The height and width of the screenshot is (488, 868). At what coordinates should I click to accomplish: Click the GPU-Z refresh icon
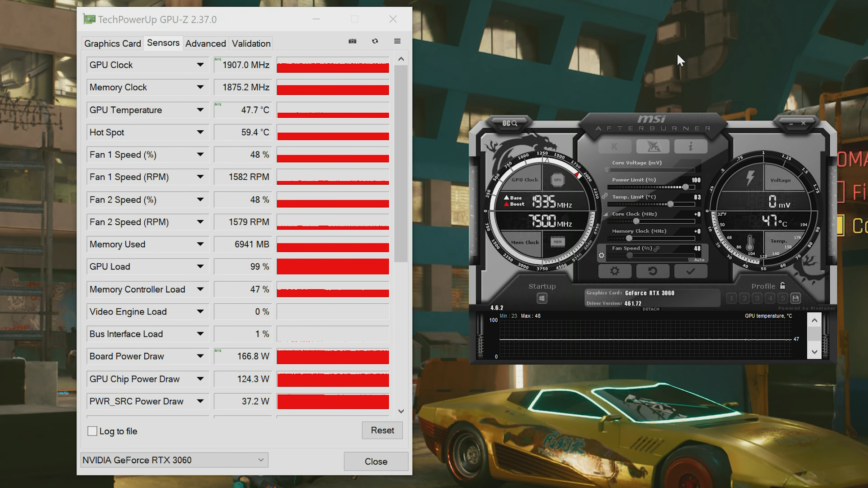[375, 41]
